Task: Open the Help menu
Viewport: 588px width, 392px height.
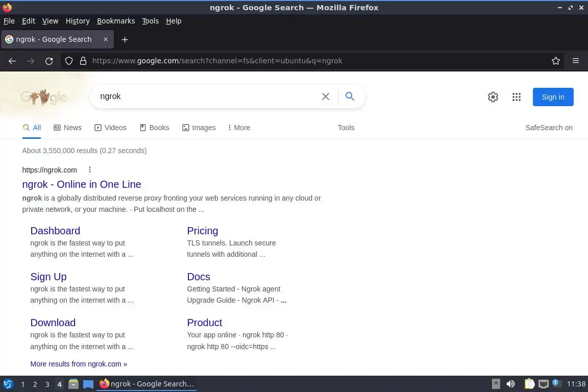Action: pyautogui.click(x=174, y=21)
